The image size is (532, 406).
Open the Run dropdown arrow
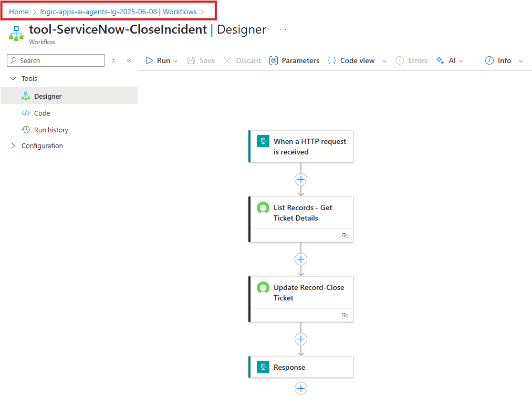click(x=175, y=61)
